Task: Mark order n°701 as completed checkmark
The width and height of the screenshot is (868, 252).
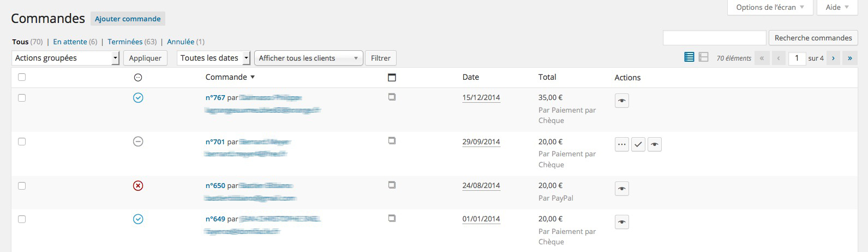Action: tap(638, 145)
